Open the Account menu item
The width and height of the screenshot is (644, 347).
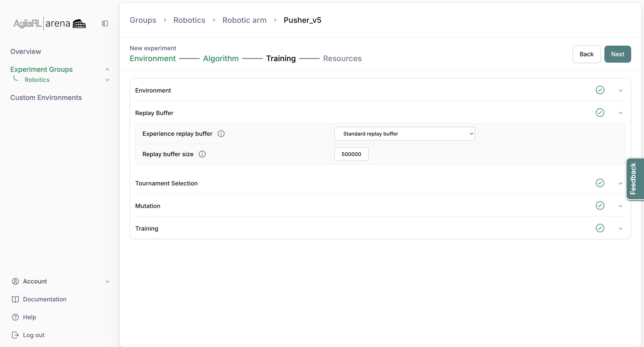tap(35, 281)
